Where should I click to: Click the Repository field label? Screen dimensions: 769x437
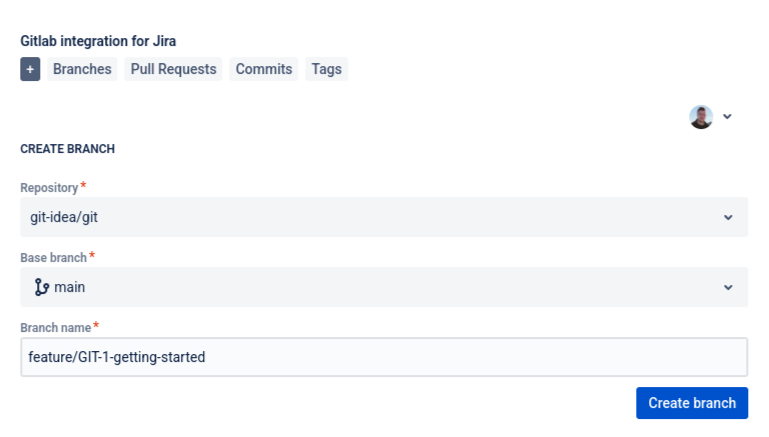tap(49, 188)
